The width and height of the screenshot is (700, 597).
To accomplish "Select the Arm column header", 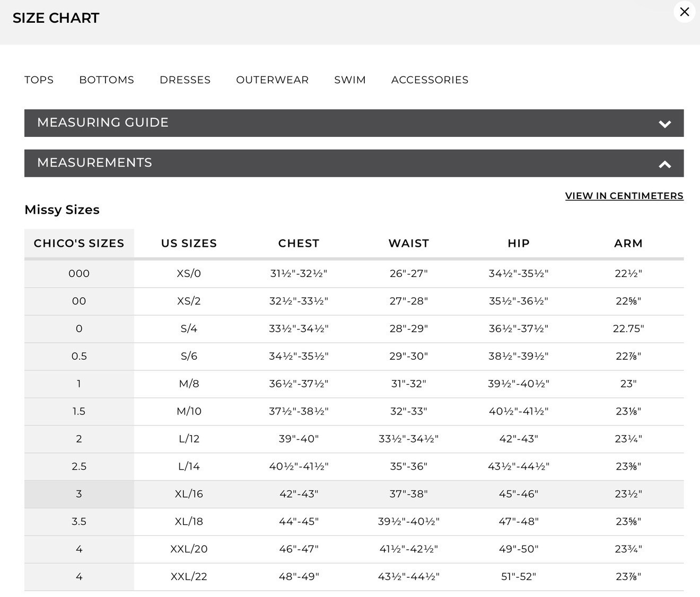I will click(x=628, y=244).
